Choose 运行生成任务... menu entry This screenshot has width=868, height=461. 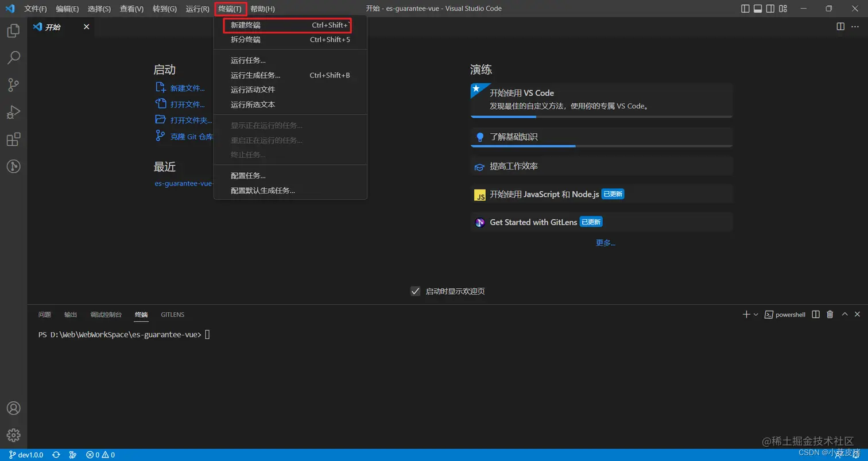tap(290, 75)
